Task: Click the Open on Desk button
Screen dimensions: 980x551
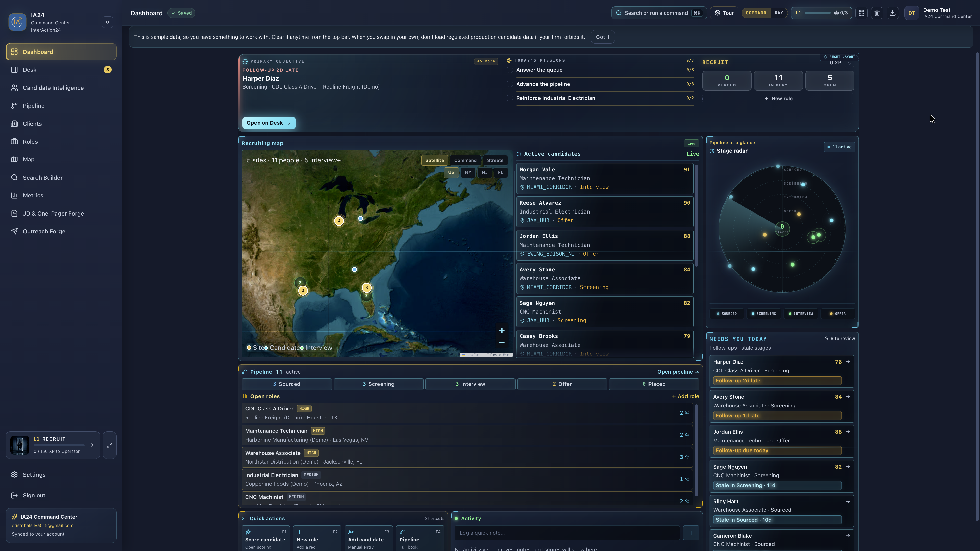Action: pos(268,123)
